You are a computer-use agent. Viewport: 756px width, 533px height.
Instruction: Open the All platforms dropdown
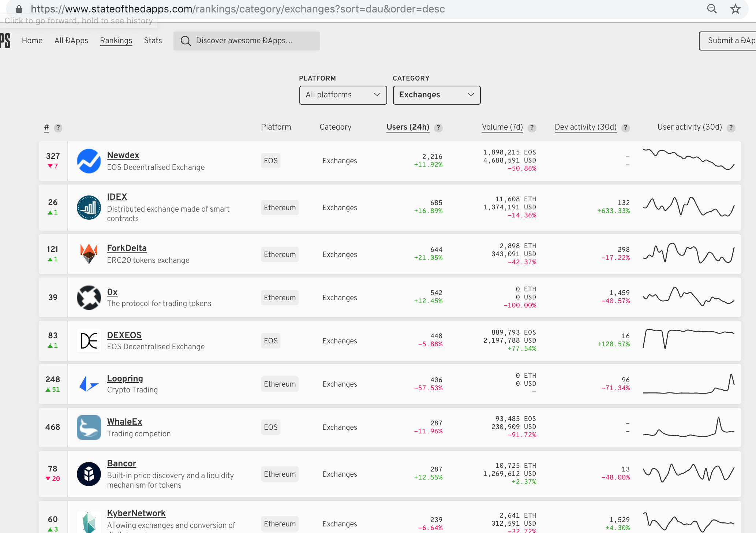(343, 95)
